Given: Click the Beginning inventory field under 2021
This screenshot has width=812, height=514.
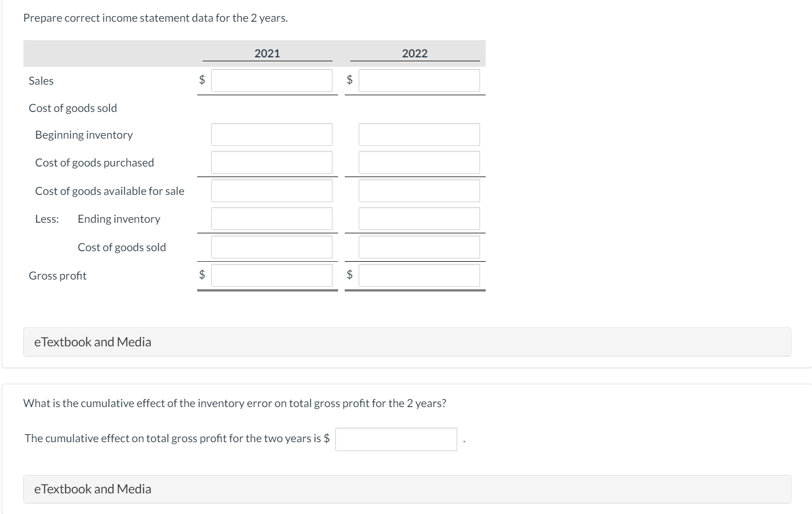Looking at the screenshot, I should (x=271, y=134).
